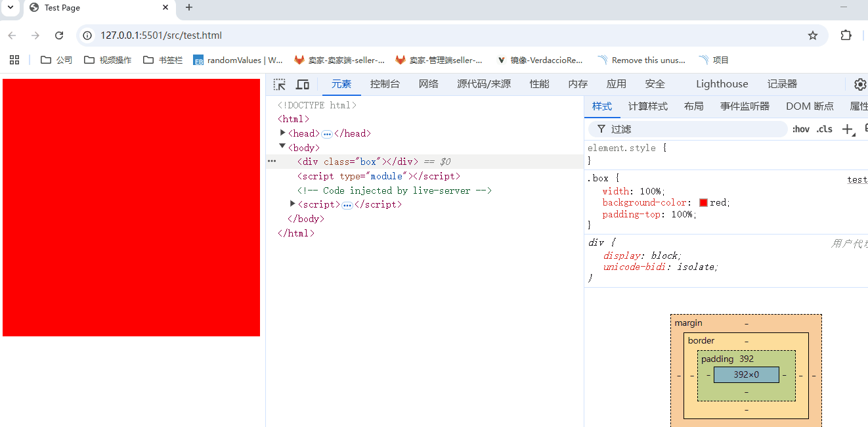Click the site information icon in address bar

click(87, 35)
